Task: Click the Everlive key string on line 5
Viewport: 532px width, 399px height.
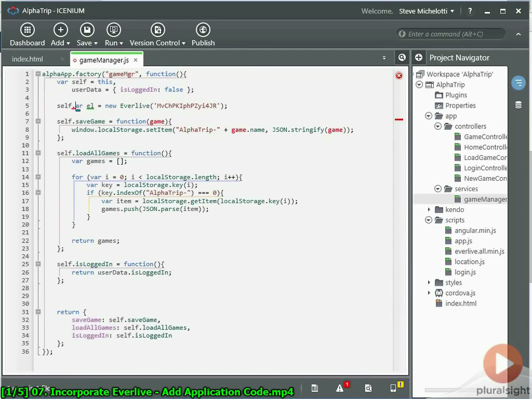Action: (187, 106)
